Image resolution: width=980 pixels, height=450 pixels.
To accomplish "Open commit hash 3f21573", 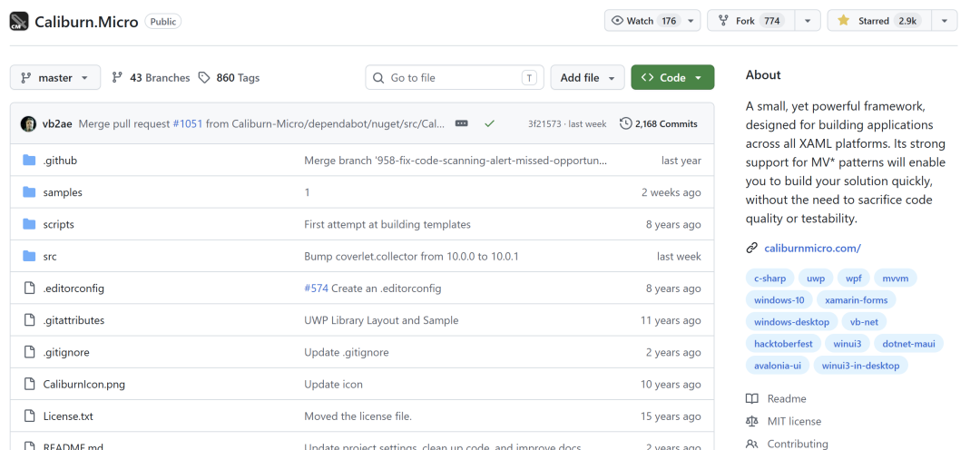I will pos(544,123).
